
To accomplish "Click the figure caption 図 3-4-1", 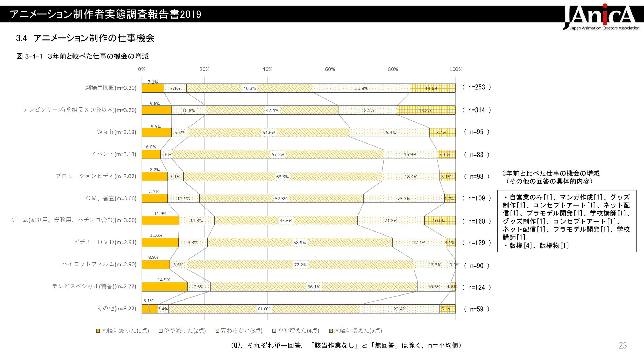I will [82, 56].
